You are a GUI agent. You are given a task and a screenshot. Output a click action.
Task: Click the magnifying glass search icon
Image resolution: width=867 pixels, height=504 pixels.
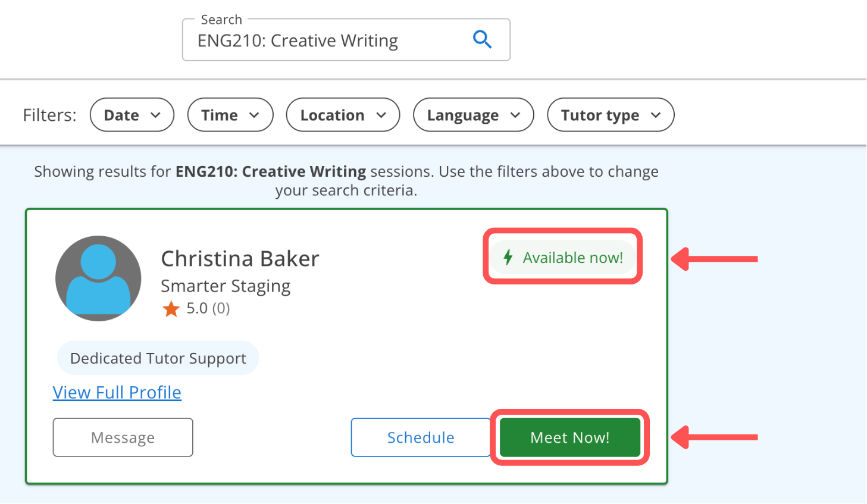(482, 40)
